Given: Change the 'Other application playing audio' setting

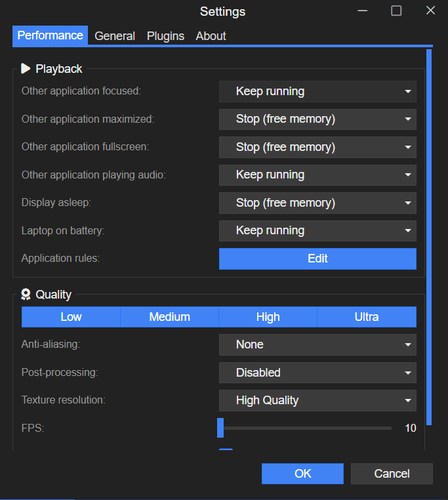Looking at the screenshot, I should click(317, 175).
